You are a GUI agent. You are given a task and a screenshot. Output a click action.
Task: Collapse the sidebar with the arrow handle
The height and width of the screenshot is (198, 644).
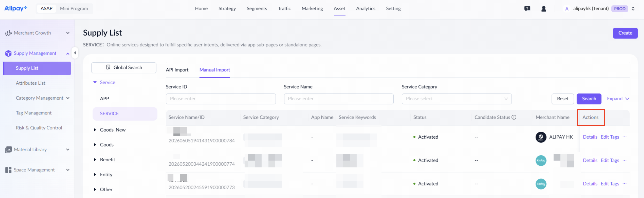coord(75,53)
